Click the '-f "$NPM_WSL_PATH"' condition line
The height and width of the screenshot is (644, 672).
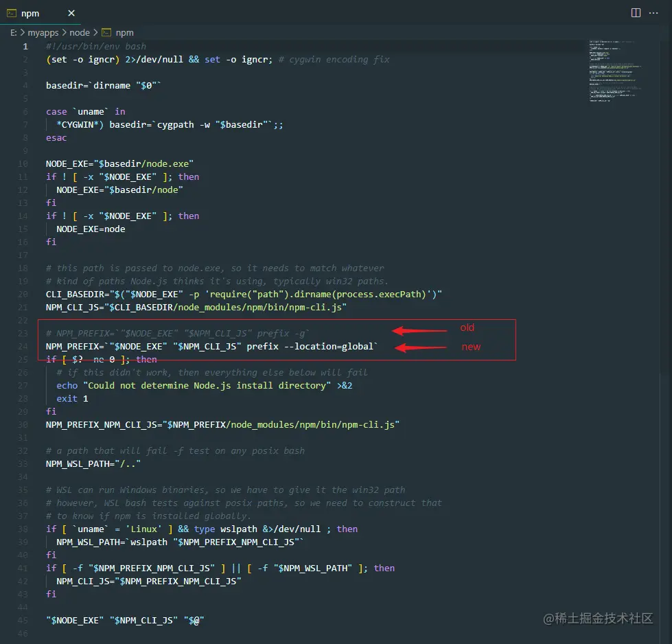click(x=220, y=568)
